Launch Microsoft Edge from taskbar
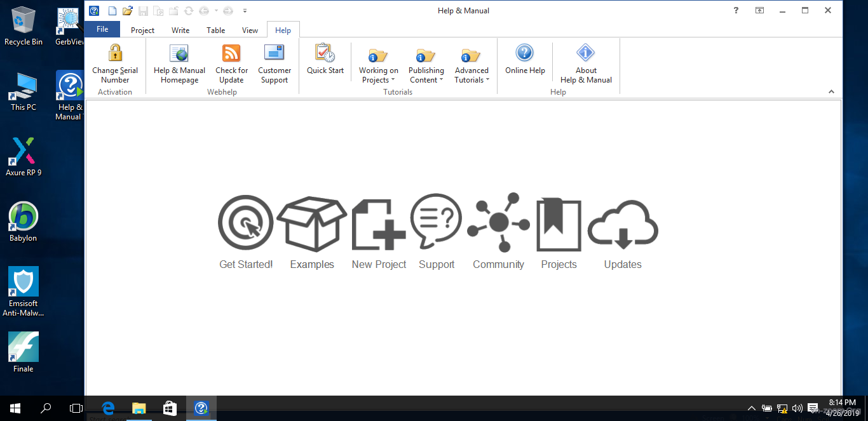Screen dimensions: 868x421 click(108, 408)
